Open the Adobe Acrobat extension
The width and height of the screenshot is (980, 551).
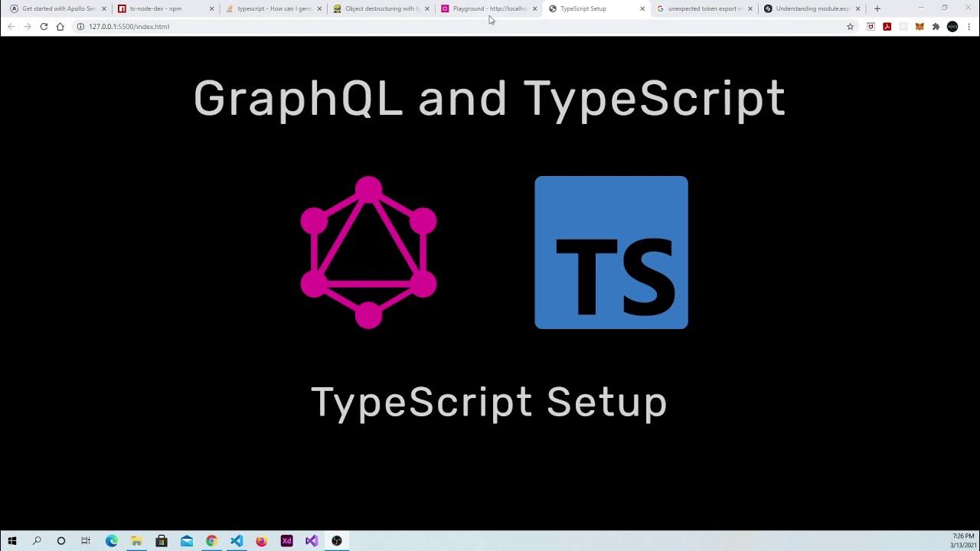(x=887, y=27)
